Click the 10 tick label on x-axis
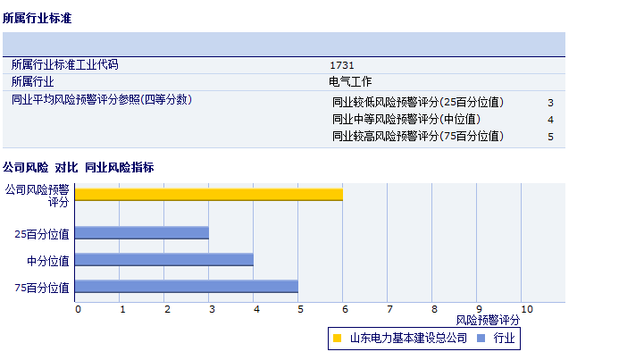The image size is (644, 360). [x=526, y=309]
